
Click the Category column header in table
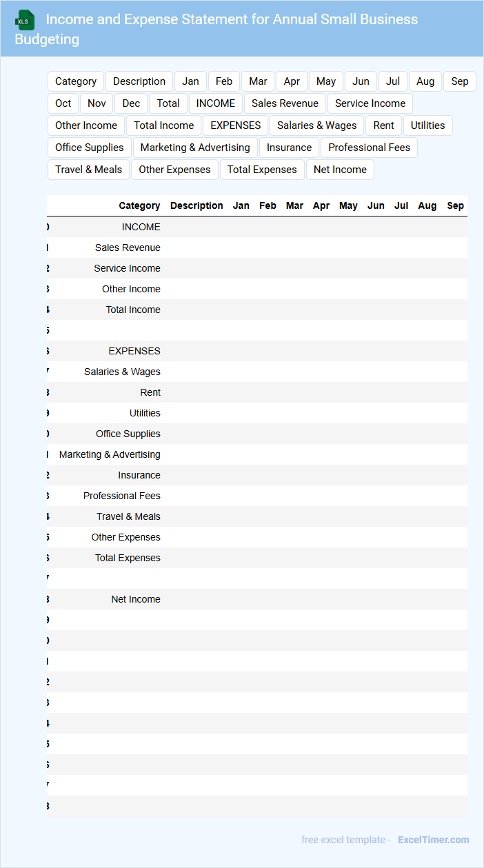coord(139,205)
